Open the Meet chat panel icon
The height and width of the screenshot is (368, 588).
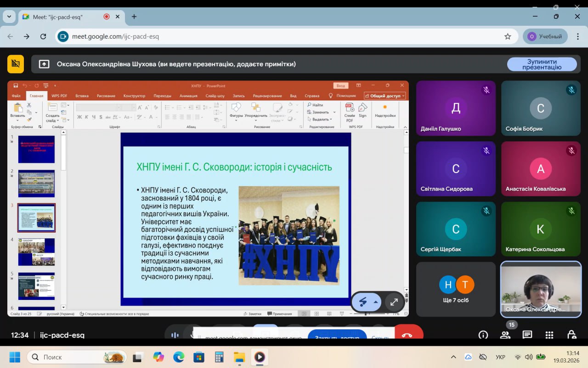click(527, 335)
